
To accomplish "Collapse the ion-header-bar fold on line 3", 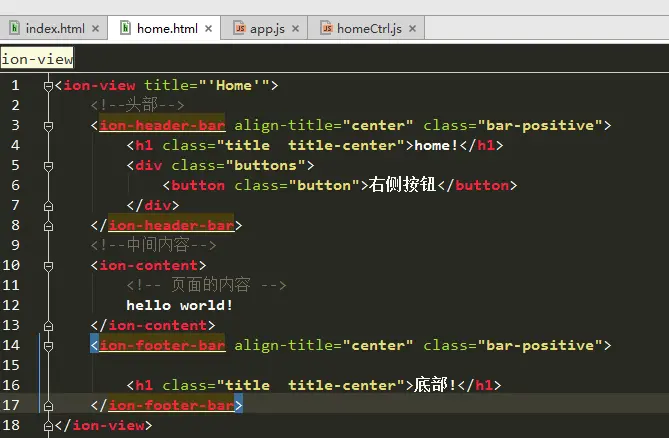I will pos(48,126).
